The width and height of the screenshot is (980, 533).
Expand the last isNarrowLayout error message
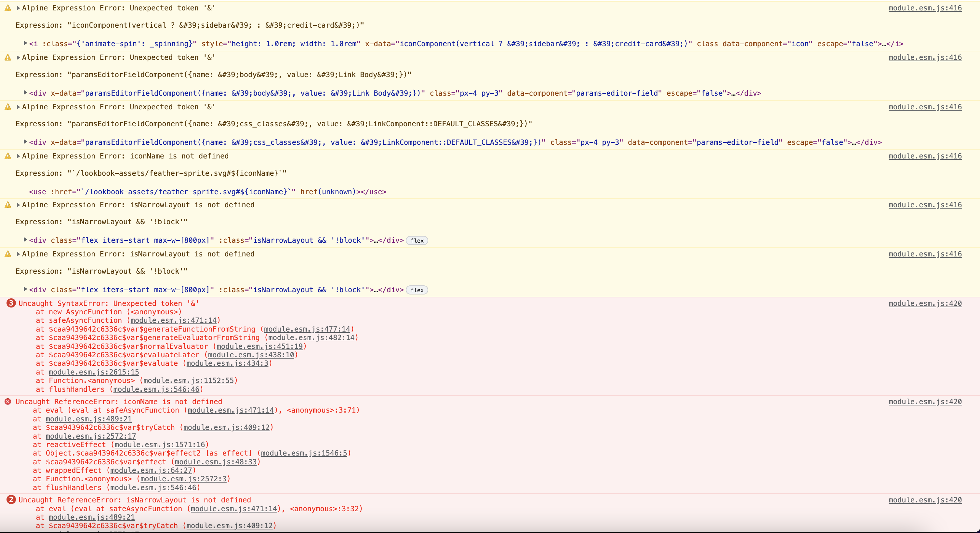[x=18, y=254]
